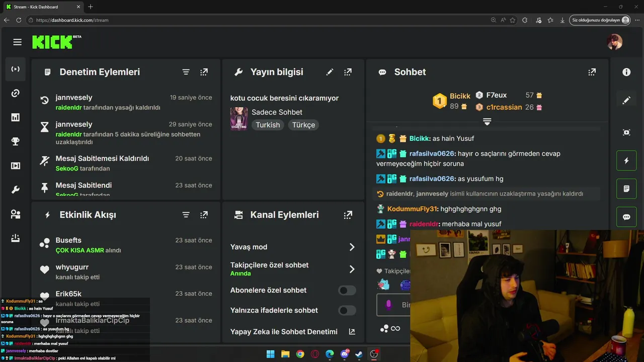The height and width of the screenshot is (362, 644).
Task: Select the 'Mesaj Sabitlemesi Kaldırıldı' log entry
Action: 126,163
